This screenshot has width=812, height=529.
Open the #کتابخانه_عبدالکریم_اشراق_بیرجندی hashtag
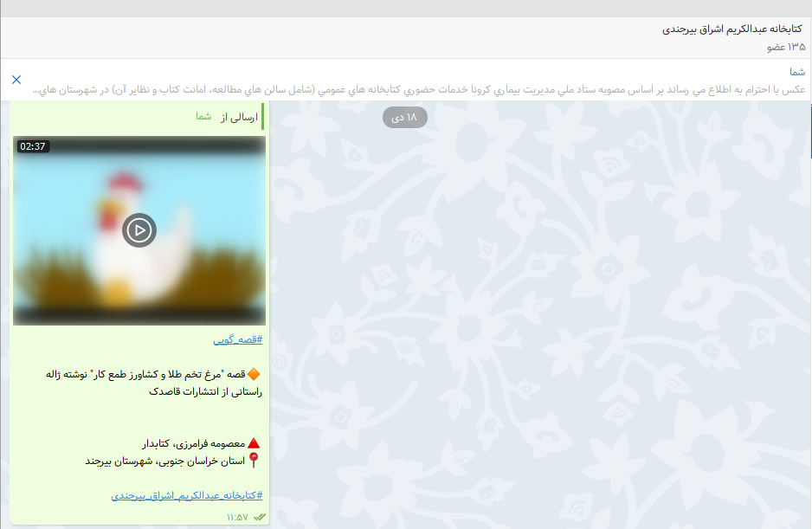pos(186,496)
